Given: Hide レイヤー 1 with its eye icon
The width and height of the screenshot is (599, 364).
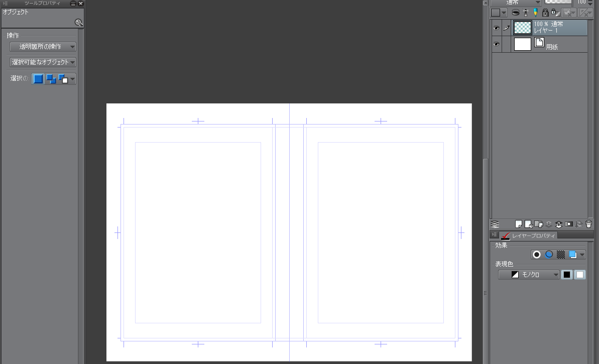Looking at the screenshot, I should coord(496,28).
